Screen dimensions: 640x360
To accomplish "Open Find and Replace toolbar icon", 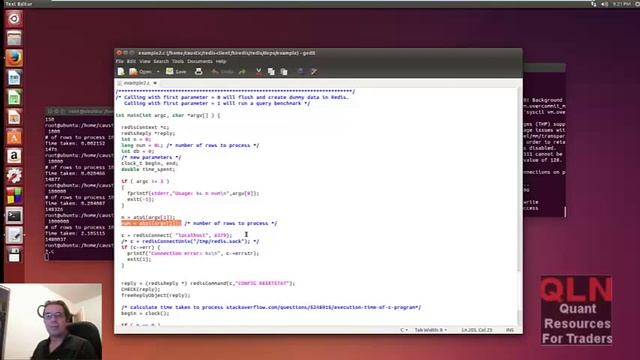I will (313, 72).
